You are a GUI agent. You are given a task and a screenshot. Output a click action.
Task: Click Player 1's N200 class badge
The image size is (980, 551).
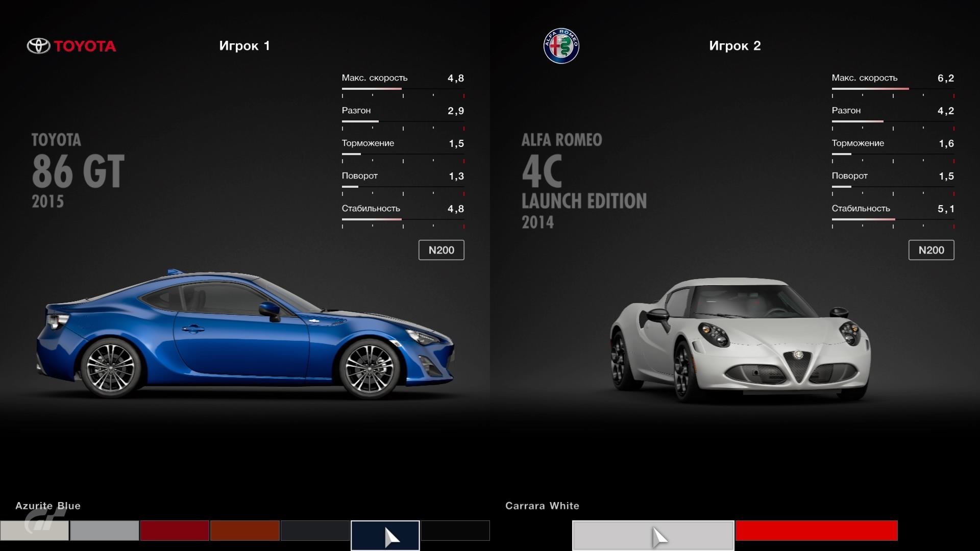point(441,250)
